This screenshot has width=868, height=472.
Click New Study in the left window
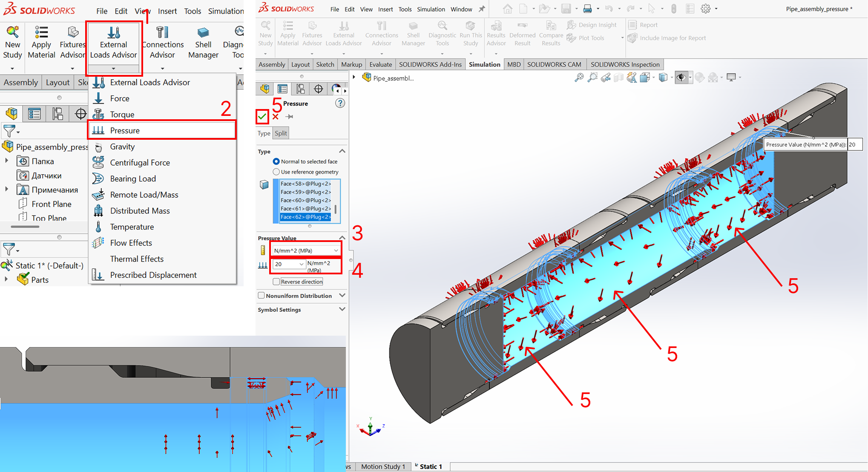12,43
